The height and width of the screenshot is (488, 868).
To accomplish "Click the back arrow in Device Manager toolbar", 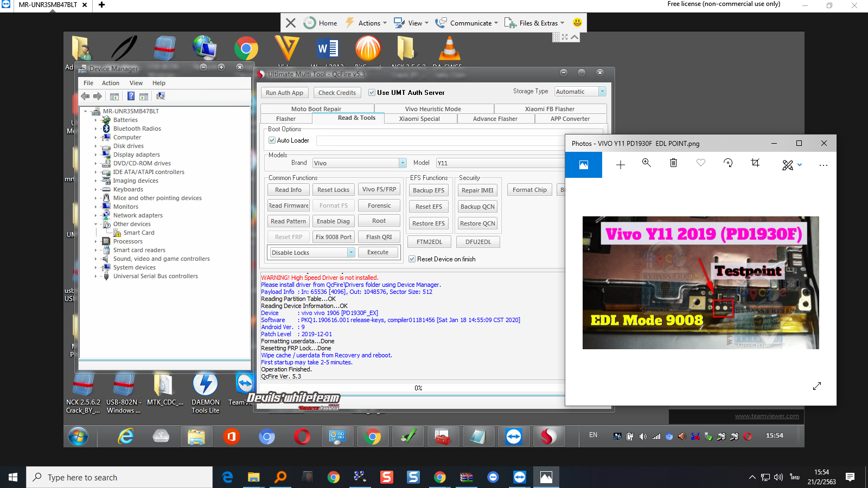I will [85, 96].
